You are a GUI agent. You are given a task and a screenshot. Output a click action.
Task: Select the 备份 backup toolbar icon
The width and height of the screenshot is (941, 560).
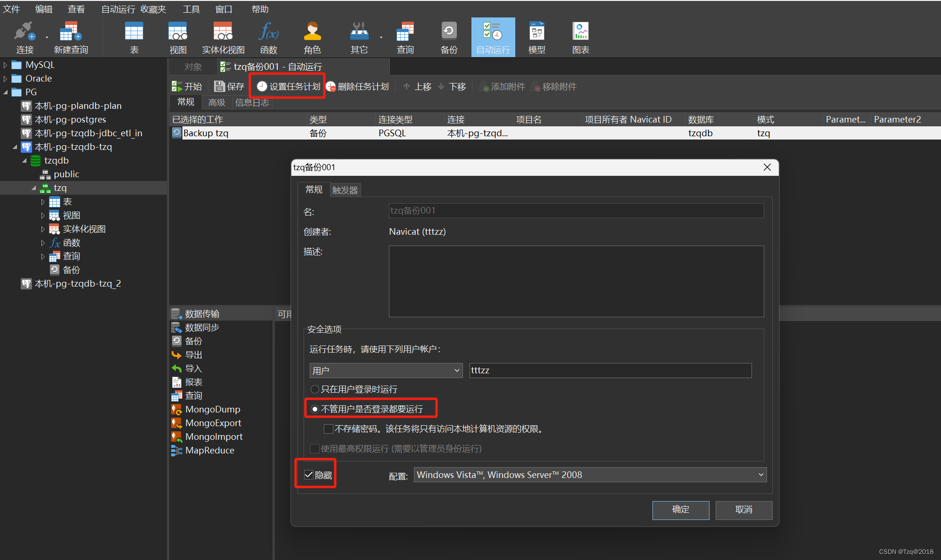449,38
